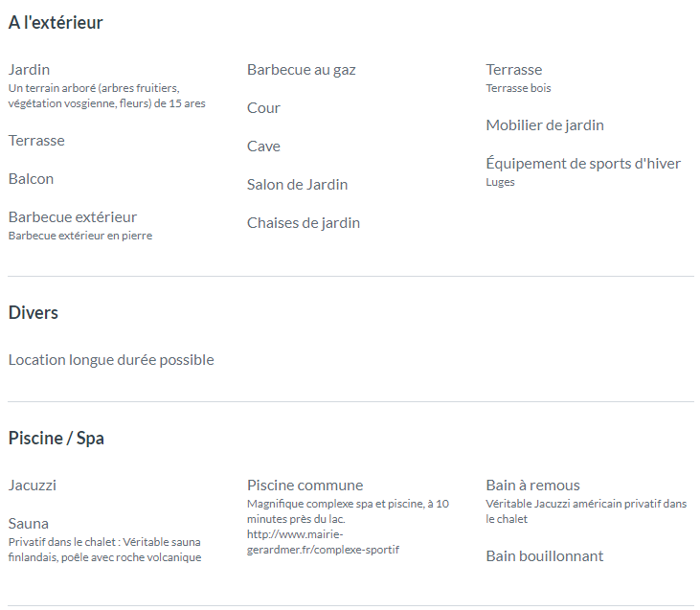700x610 pixels.
Task: Click the Sauna amenity label
Action: click(28, 524)
